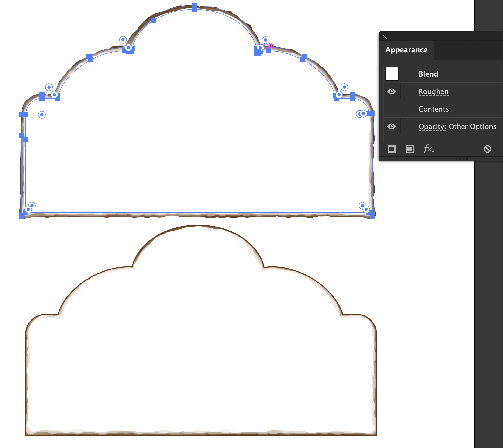Toggle visibility of the Roughen effect
This screenshot has height=448, width=503.
(x=392, y=91)
